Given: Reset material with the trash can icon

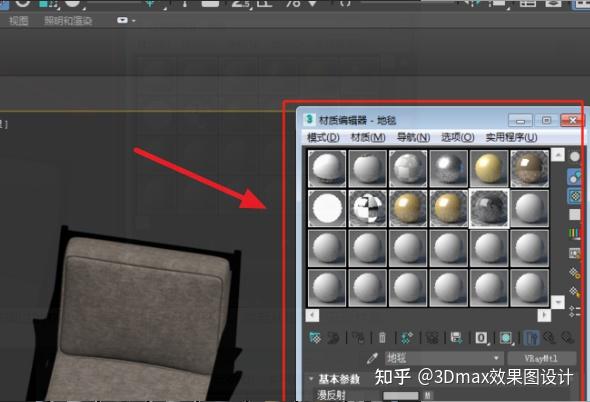Looking at the screenshot, I should (382, 338).
